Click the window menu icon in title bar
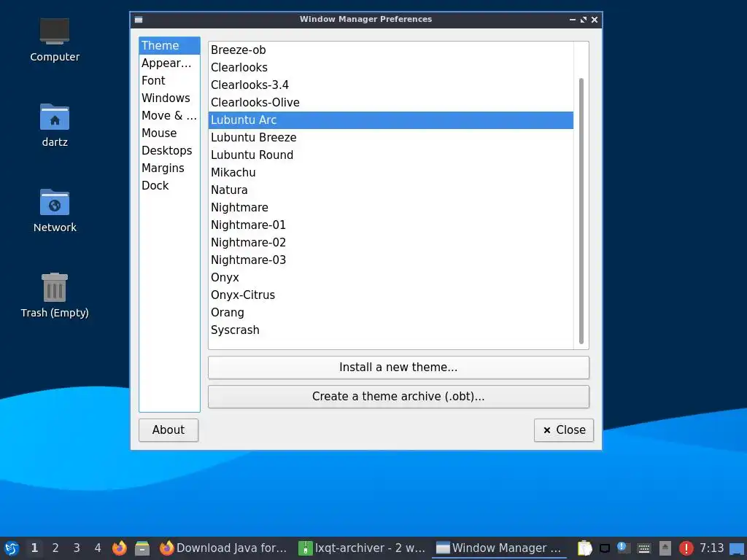This screenshot has width=747, height=560. point(139,20)
